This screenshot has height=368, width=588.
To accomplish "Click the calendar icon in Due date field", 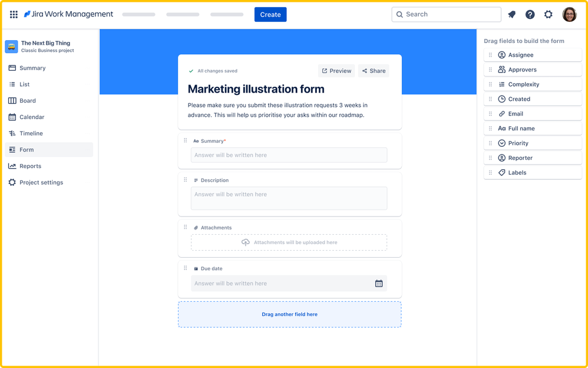I will click(379, 284).
